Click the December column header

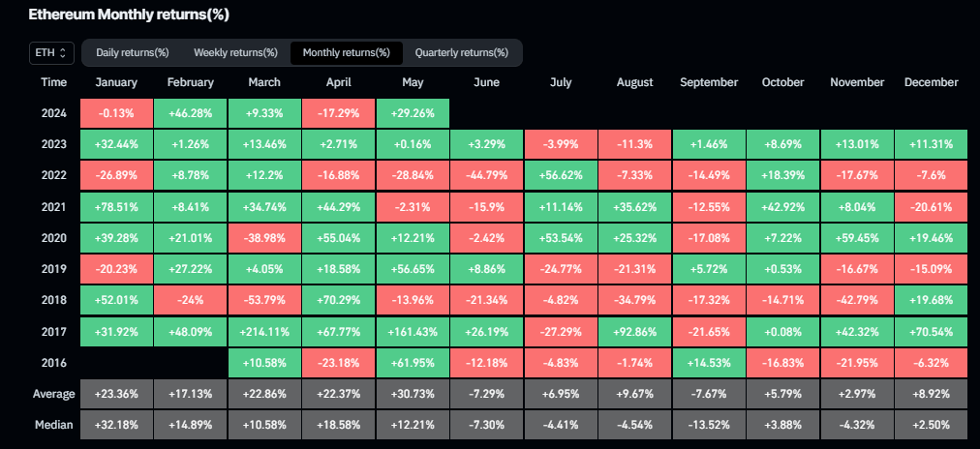click(931, 83)
